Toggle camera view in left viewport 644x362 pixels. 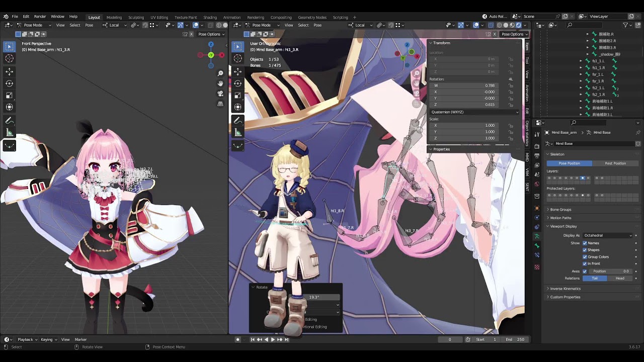pos(220,94)
